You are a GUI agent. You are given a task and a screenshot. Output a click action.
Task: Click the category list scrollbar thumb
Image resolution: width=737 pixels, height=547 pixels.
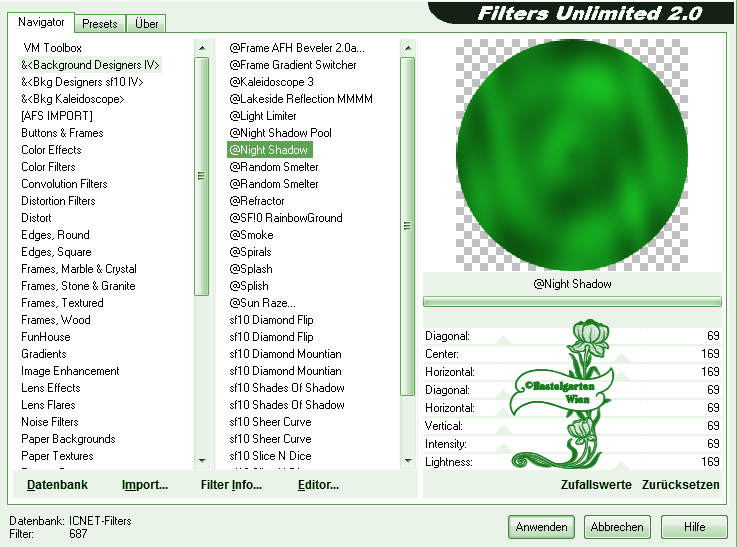(202, 176)
